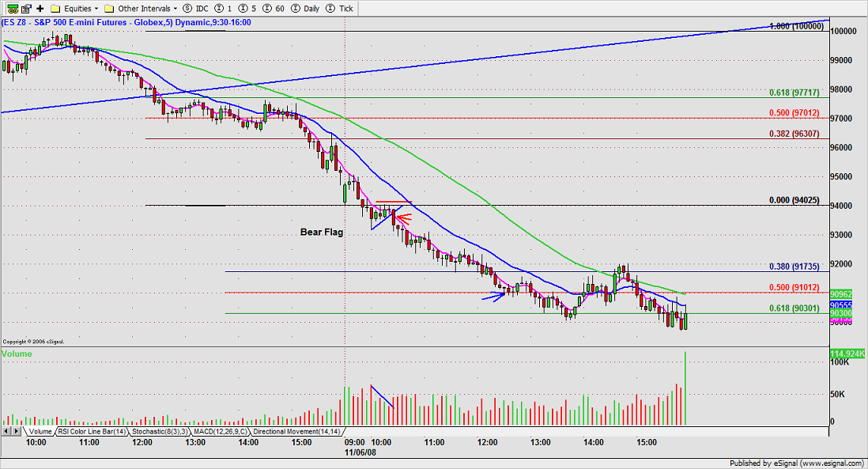Expand the Other Intervals dropdown

[175, 9]
